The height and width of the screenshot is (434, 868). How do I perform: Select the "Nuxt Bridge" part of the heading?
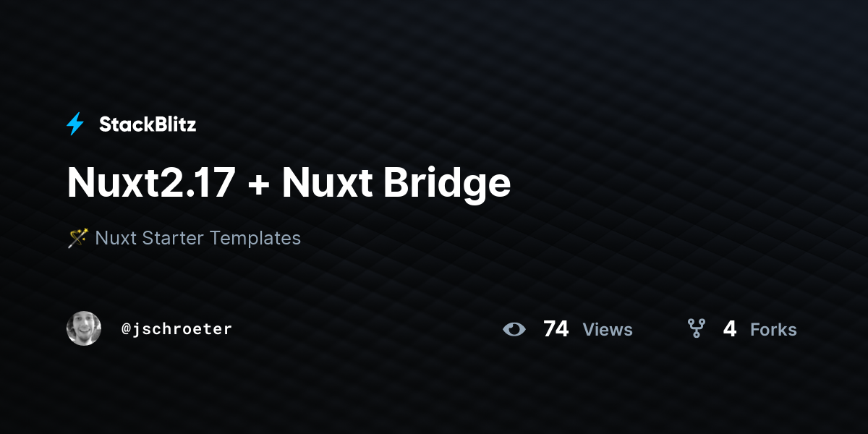tap(396, 185)
